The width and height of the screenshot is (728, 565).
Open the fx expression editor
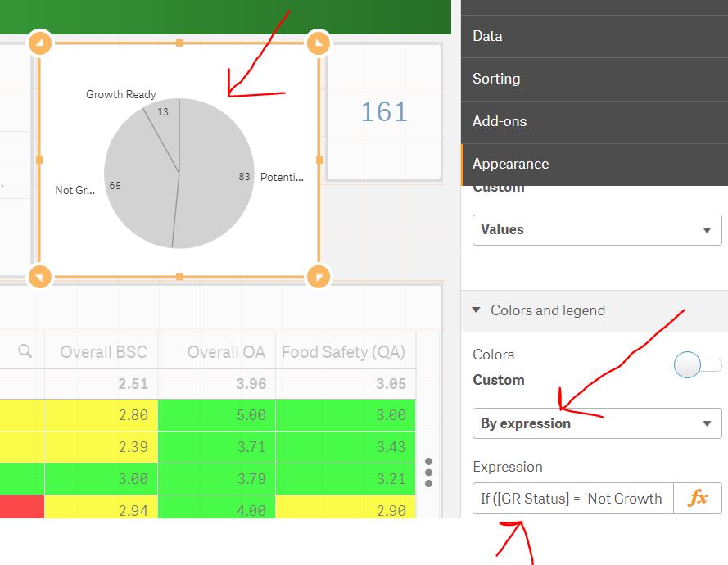pyautogui.click(x=697, y=498)
